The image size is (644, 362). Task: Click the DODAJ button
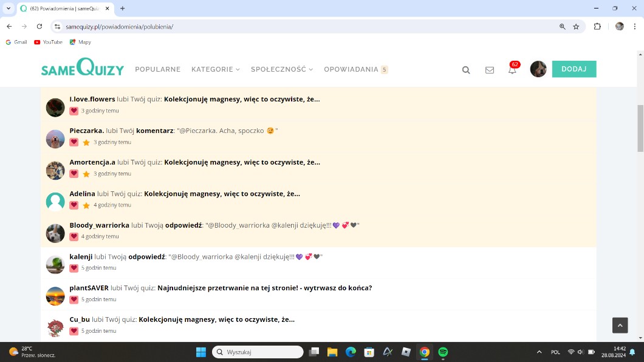coord(574,69)
